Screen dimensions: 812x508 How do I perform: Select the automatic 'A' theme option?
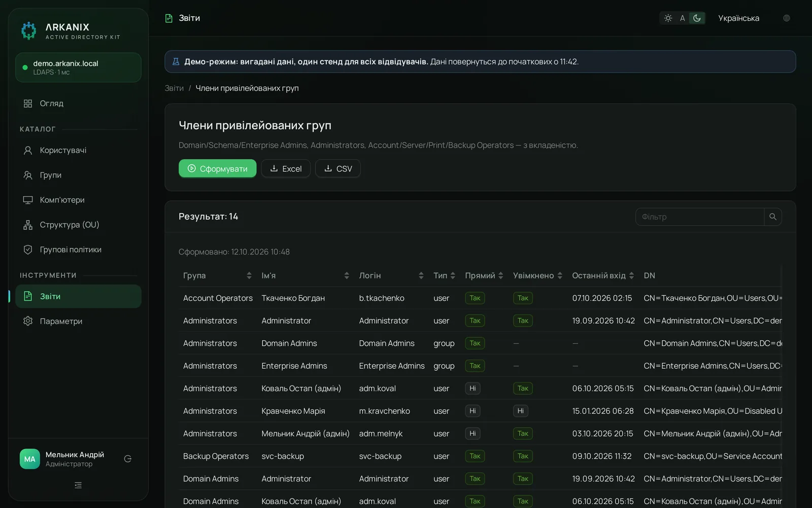[683, 18]
